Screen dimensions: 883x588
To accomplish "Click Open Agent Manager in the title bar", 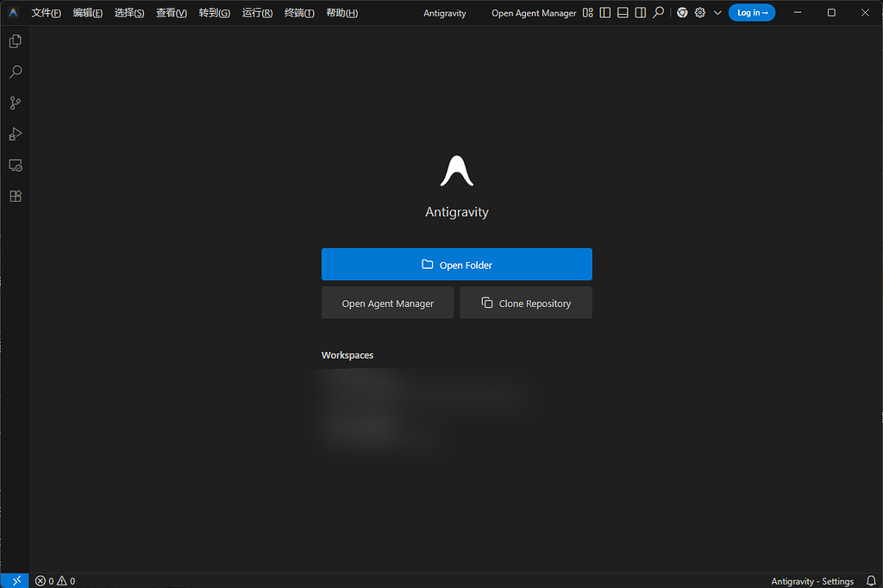I will (x=534, y=13).
